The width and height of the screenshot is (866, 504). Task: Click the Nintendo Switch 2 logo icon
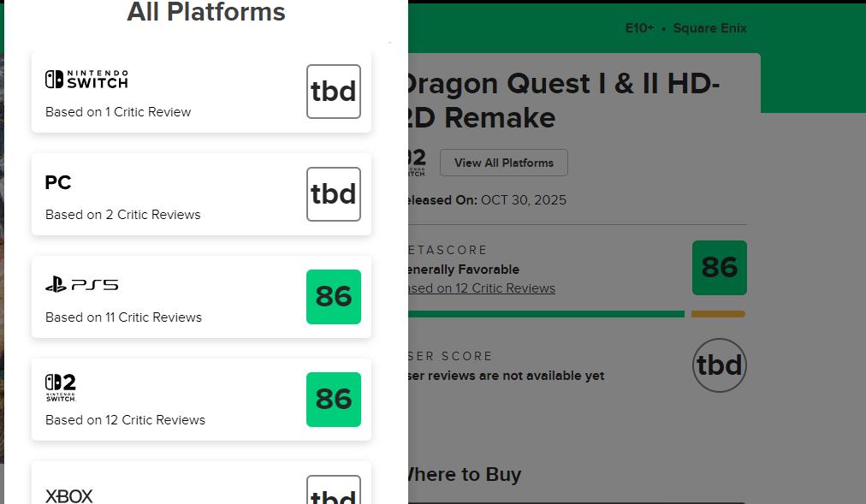pos(61,388)
